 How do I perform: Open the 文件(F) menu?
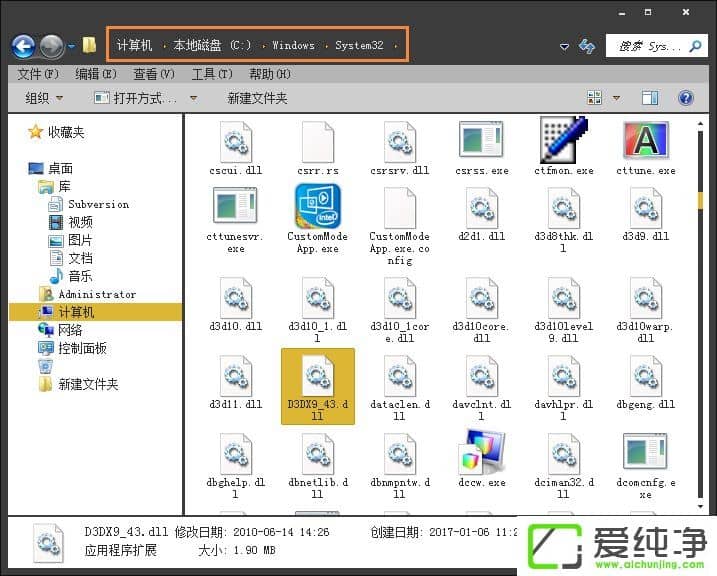coord(38,74)
